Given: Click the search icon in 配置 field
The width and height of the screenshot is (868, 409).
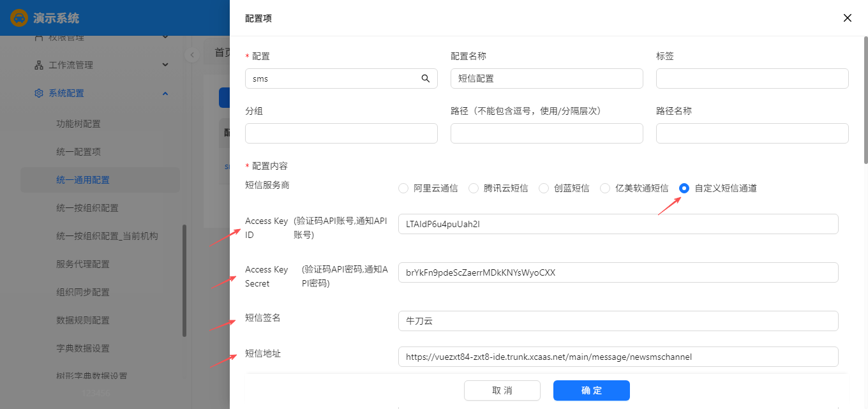Looking at the screenshot, I should (426, 78).
